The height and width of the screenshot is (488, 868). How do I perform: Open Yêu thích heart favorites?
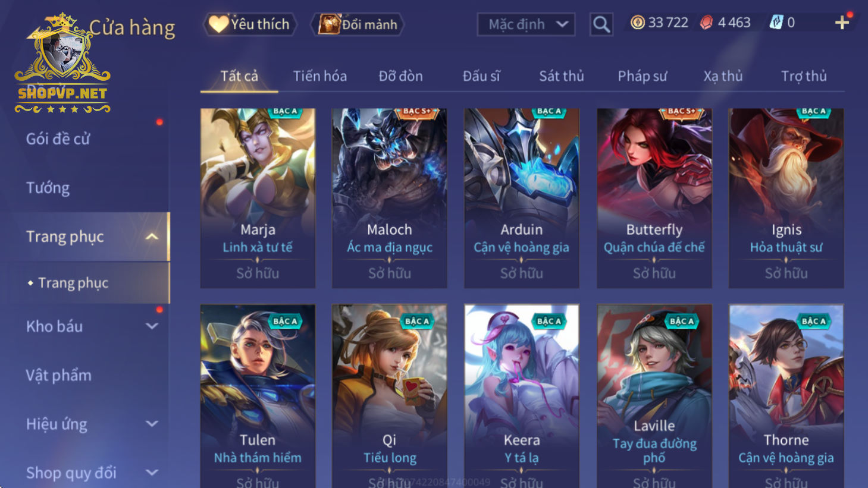point(250,24)
